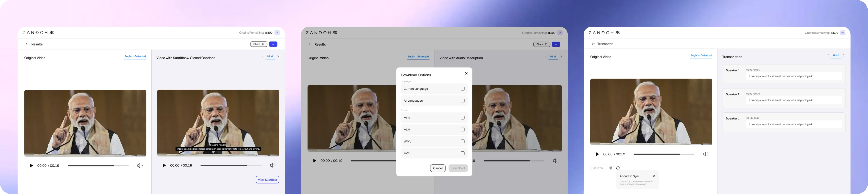Check the Current Language checkbox
Screen dimensions: 868x194
pyautogui.click(x=463, y=89)
